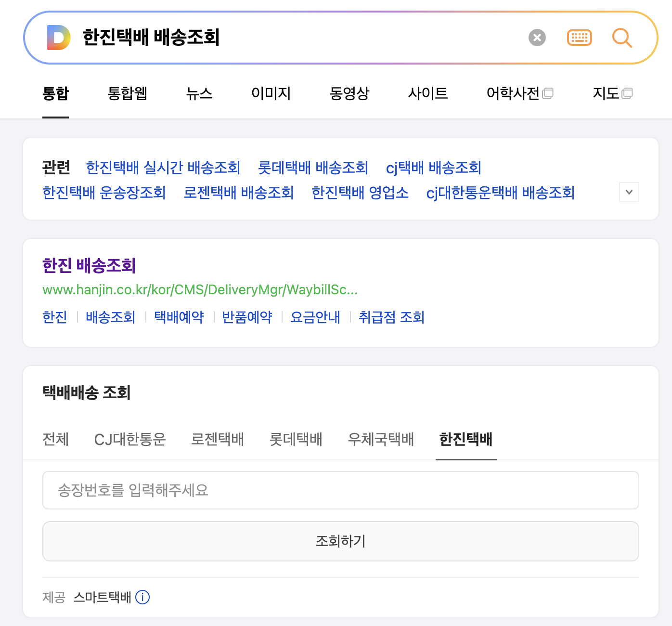Select the 통합 tab
The width and height of the screenshot is (672, 626).
click(x=56, y=93)
